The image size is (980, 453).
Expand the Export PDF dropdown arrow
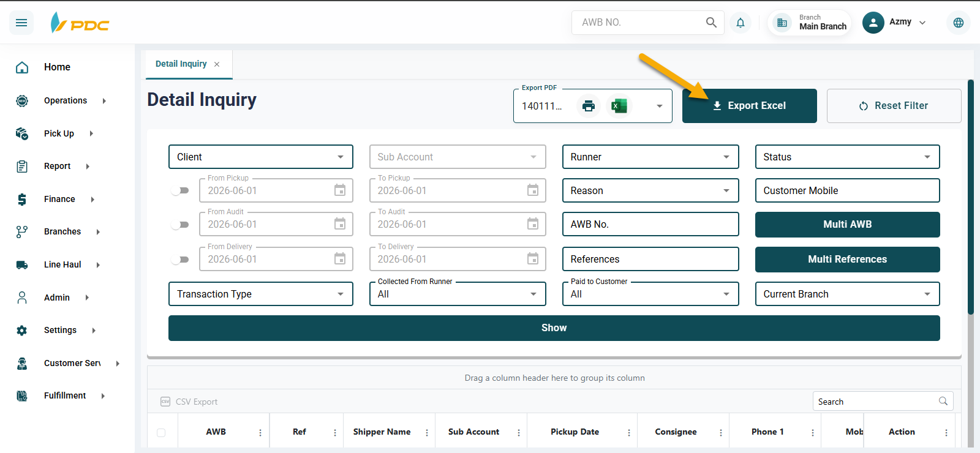click(x=660, y=106)
